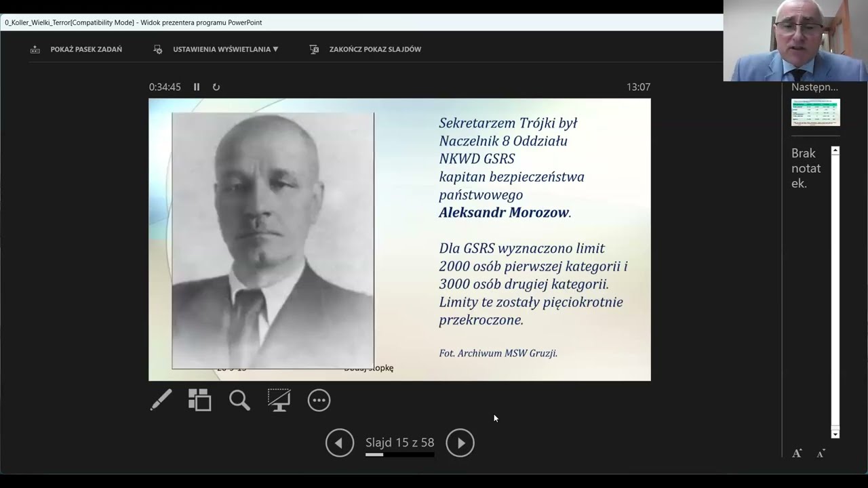Click the Pokaż pasek zadań taskbar icon

[35, 49]
